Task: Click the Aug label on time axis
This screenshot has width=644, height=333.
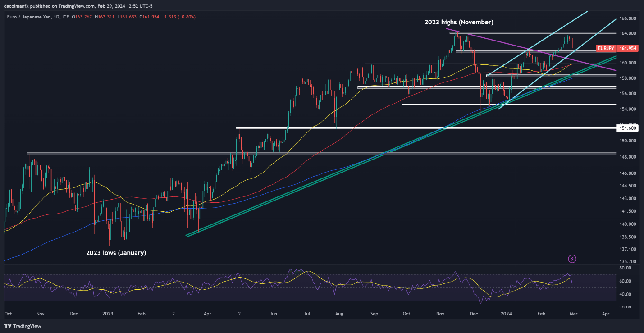Action: (340, 313)
